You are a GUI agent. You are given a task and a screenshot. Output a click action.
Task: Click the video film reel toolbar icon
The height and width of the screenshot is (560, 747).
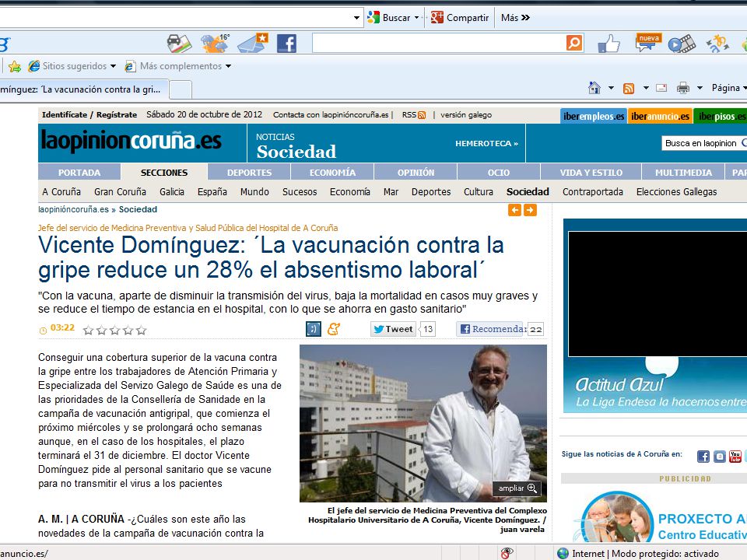tap(682, 44)
